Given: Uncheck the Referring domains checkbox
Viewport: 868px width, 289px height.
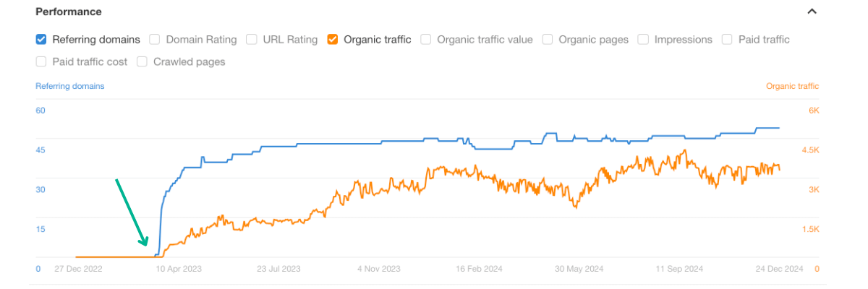Looking at the screenshot, I should click(x=41, y=40).
